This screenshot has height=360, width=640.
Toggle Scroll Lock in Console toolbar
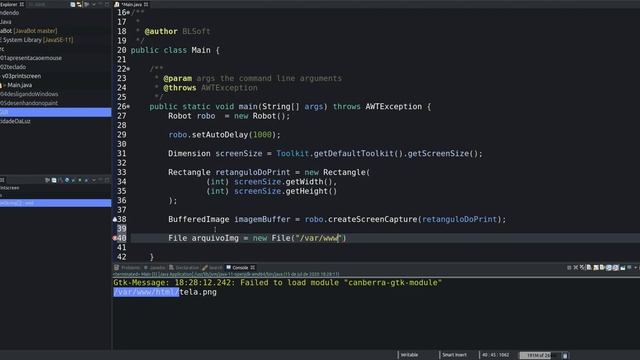tap(596, 268)
